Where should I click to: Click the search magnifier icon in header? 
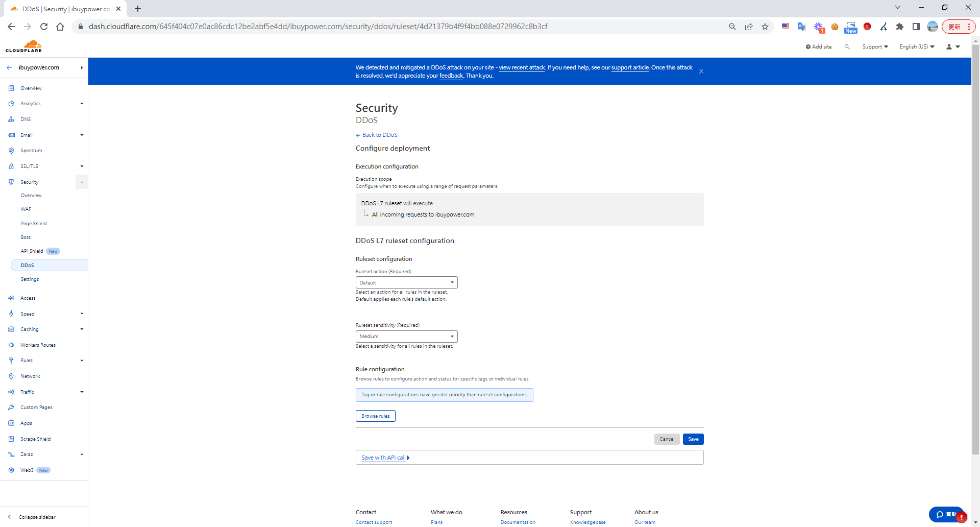tap(847, 47)
